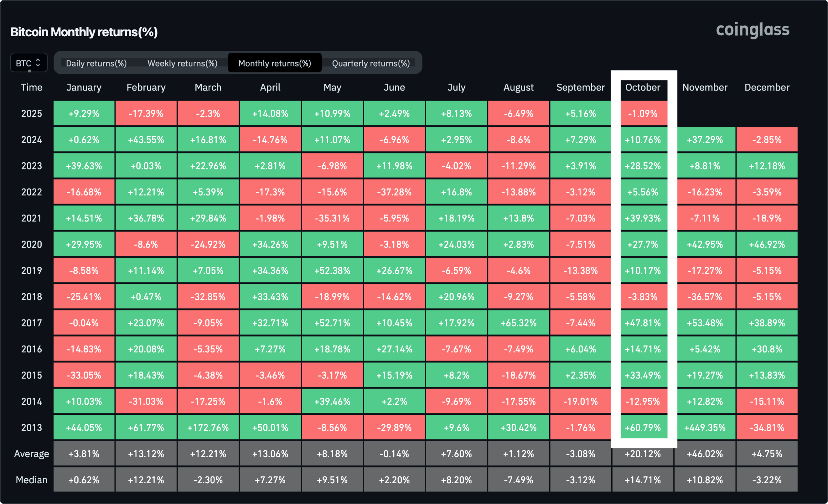Click the Median row label

[x=31, y=480]
